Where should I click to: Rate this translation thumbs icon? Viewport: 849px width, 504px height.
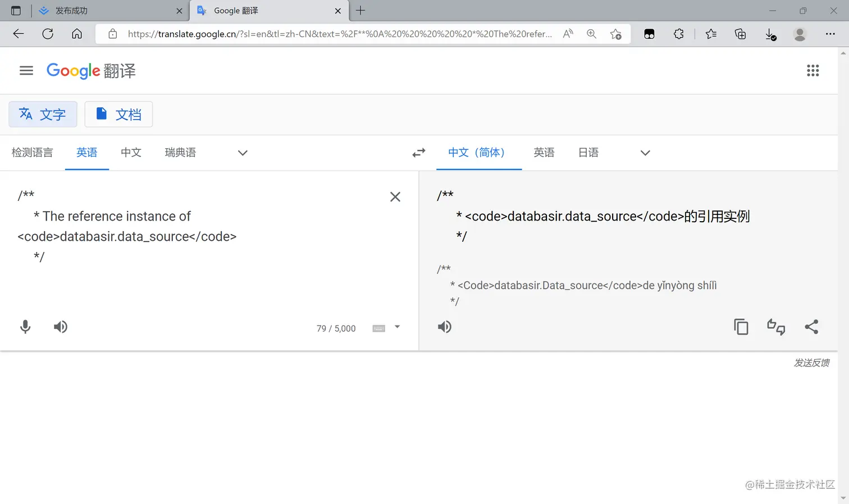[777, 327]
